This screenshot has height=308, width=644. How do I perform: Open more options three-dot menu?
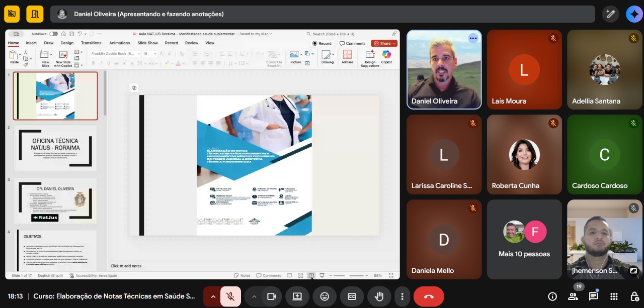pyautogui.click(x=402, y=296)
